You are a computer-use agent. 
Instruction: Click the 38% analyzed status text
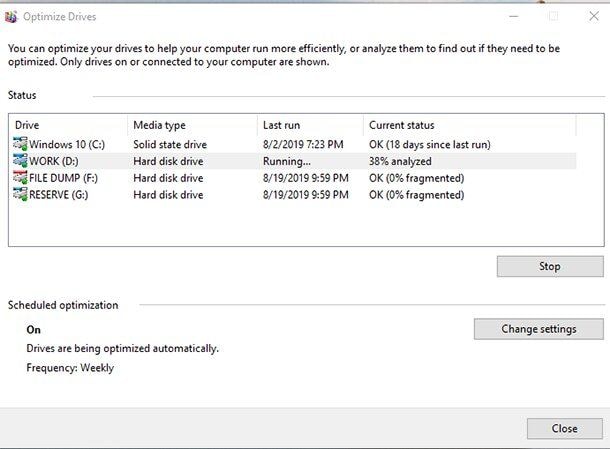400,161
